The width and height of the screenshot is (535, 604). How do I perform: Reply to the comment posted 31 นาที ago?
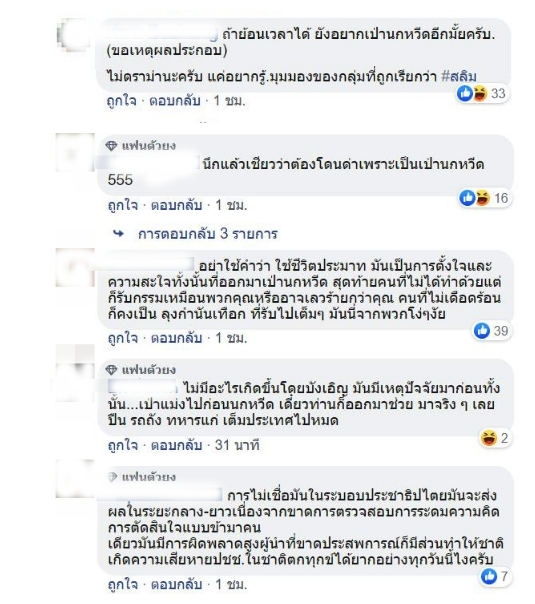[176, 445]
